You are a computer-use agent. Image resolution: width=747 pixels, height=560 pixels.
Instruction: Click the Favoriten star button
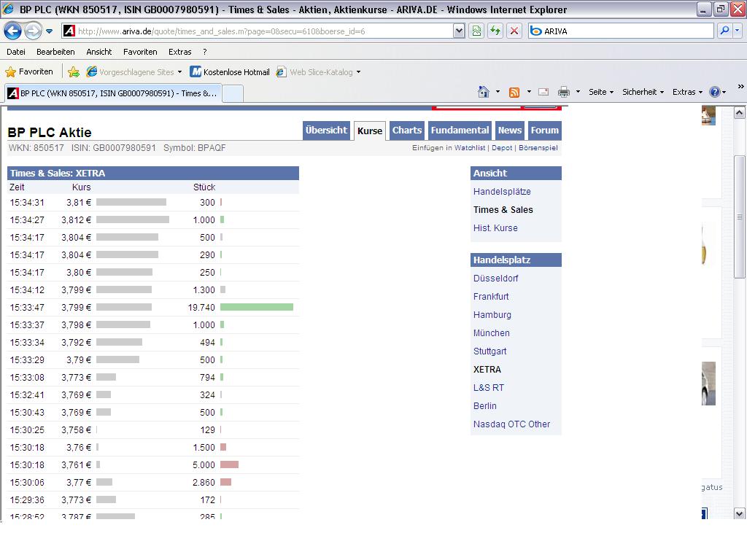coord(29,72)
